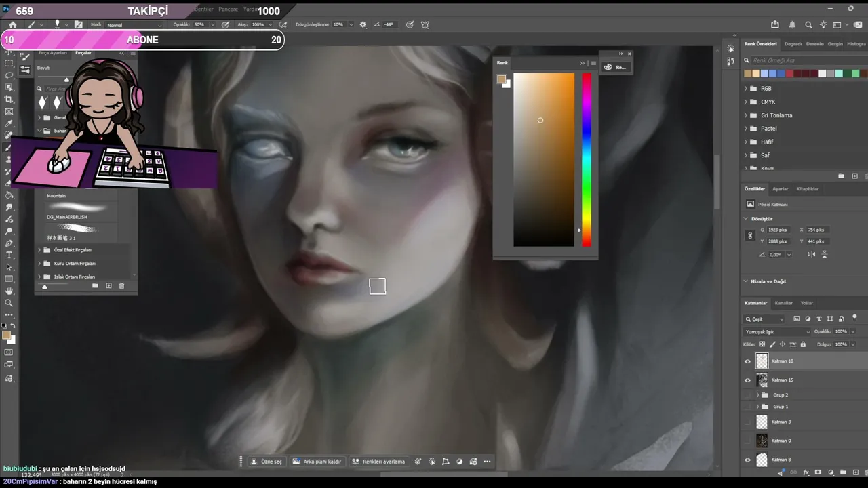The height and width of the screenshot is (488, 868).
Task: Click the Home icon in options bar
Action: 12,25
